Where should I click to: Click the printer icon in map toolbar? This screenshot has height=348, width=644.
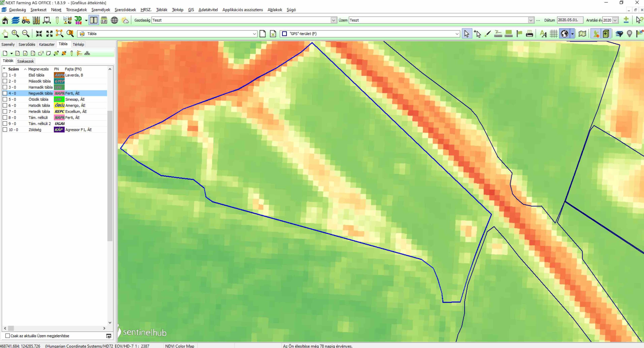pos(529,33)
